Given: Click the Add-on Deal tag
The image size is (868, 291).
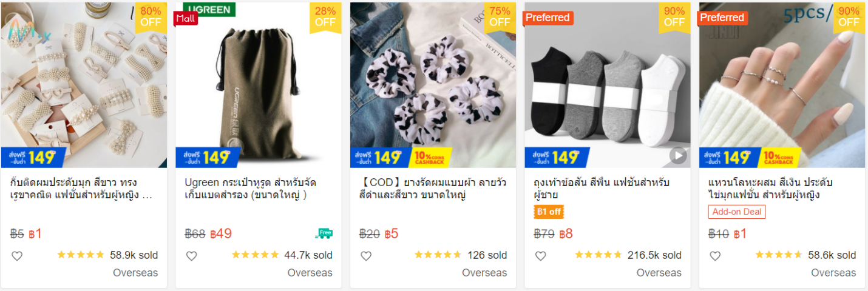Looking at the screenshot, I should (x=737, y=212).
